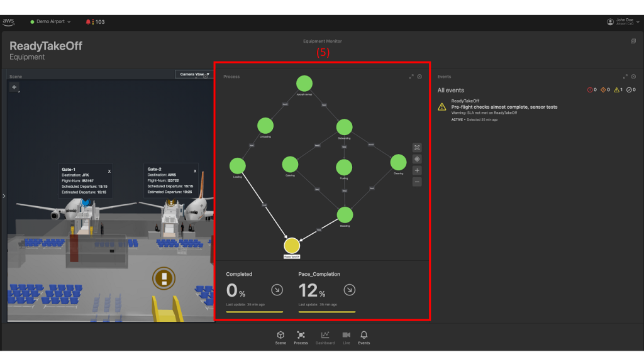Click the Live camera feed icon
Viewport: 644px width, 362px height.
point(345,336)
